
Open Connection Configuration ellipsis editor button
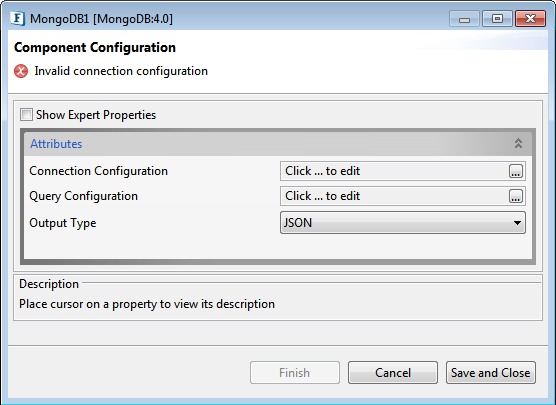pos(516,171)
